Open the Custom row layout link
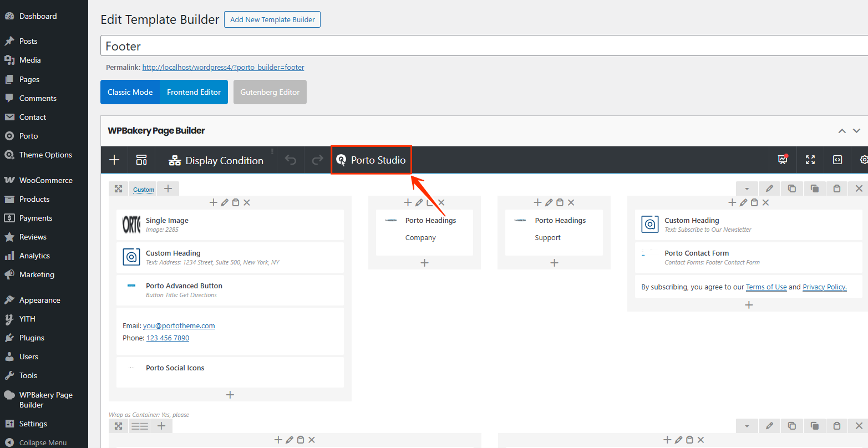The image size is (868, 448). click(144, 190)
